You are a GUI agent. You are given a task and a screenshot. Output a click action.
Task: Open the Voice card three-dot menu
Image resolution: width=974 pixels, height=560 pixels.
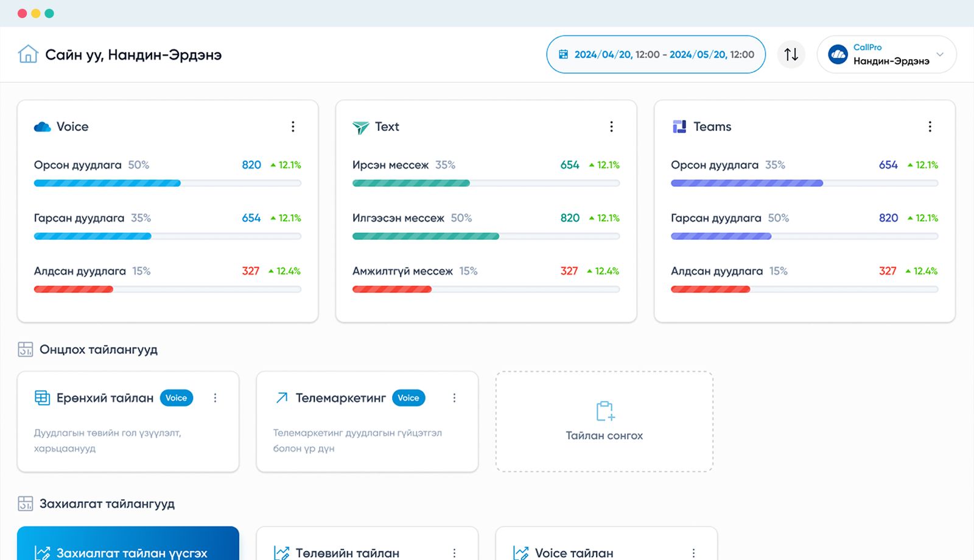point(293,127)
